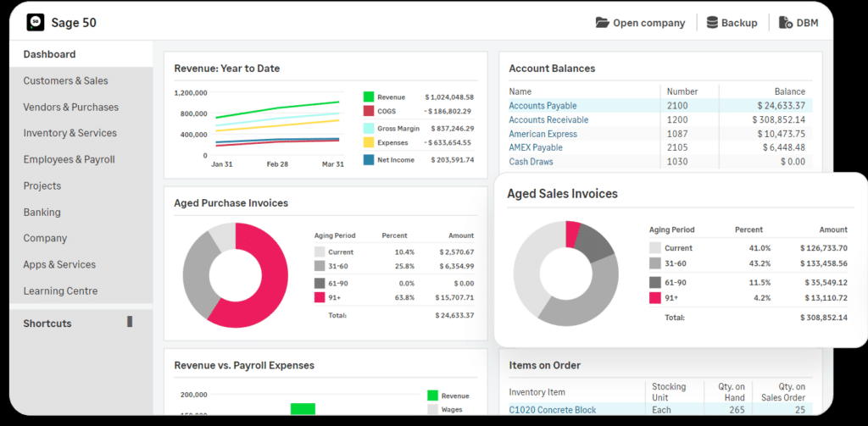Click the DBM button label
Image resolution: width=868 pixels, height=426 pixels.
click(x=807, y=23)
